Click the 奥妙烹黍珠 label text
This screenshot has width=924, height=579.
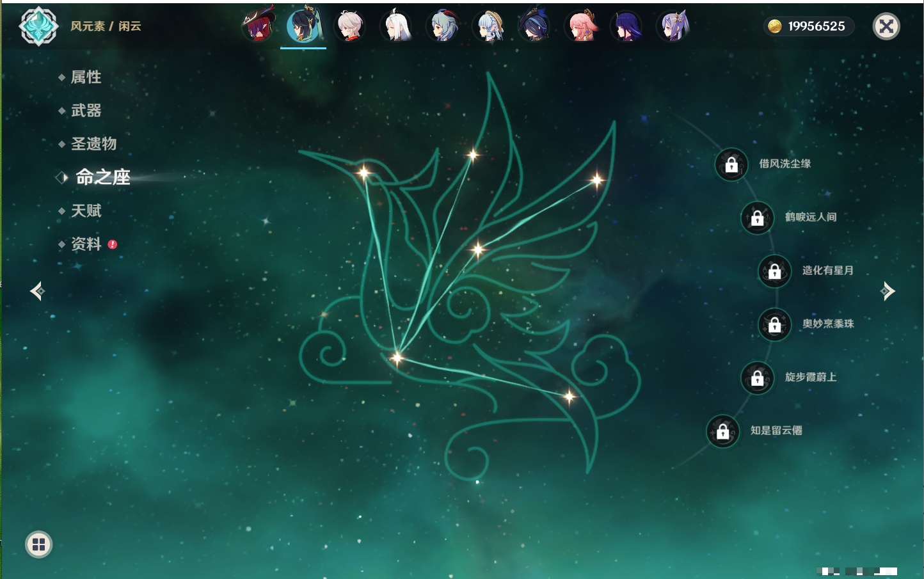pos(828,324)
